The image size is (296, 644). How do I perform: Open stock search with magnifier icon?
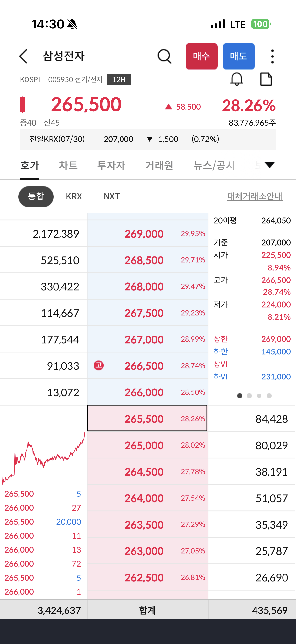[x=164, y=56]
